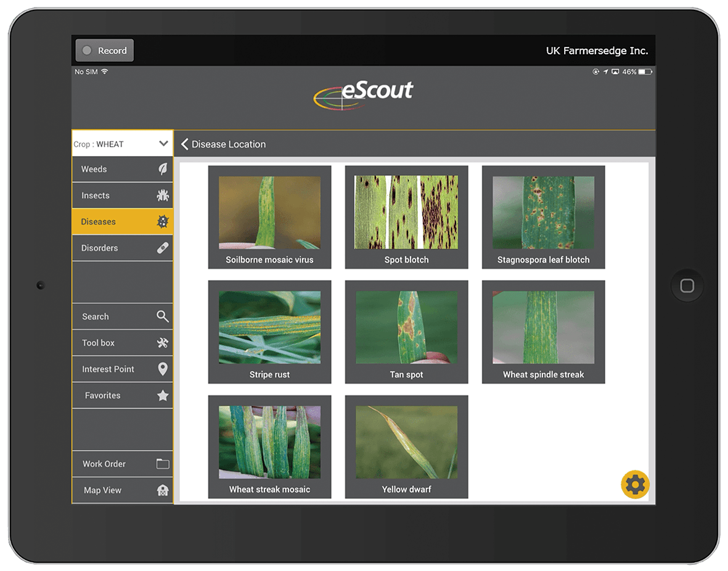Screen dimensions: 728x571
Task: Click the Disorders bandage icon
Action: coord(163,248)
